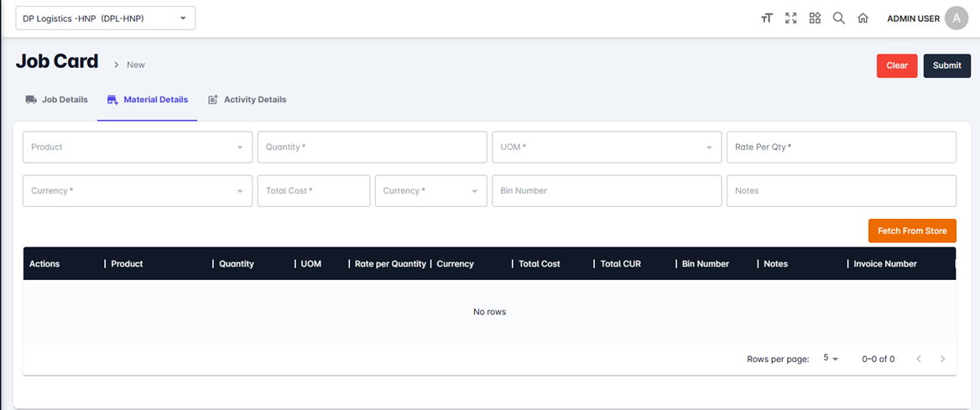Focus the Quantity input field
The height and width of the screenshot is (410, 980).
click(372, 147)
